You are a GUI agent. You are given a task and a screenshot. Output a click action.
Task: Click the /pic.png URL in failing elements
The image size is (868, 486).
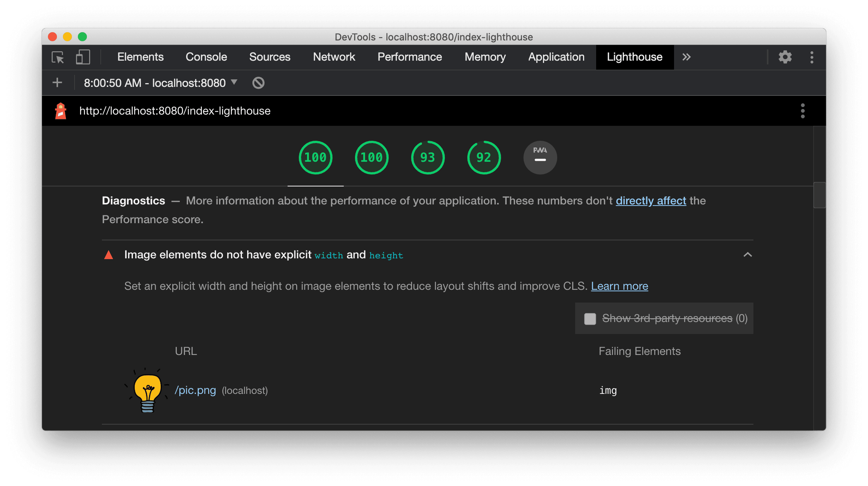[194, 391]
